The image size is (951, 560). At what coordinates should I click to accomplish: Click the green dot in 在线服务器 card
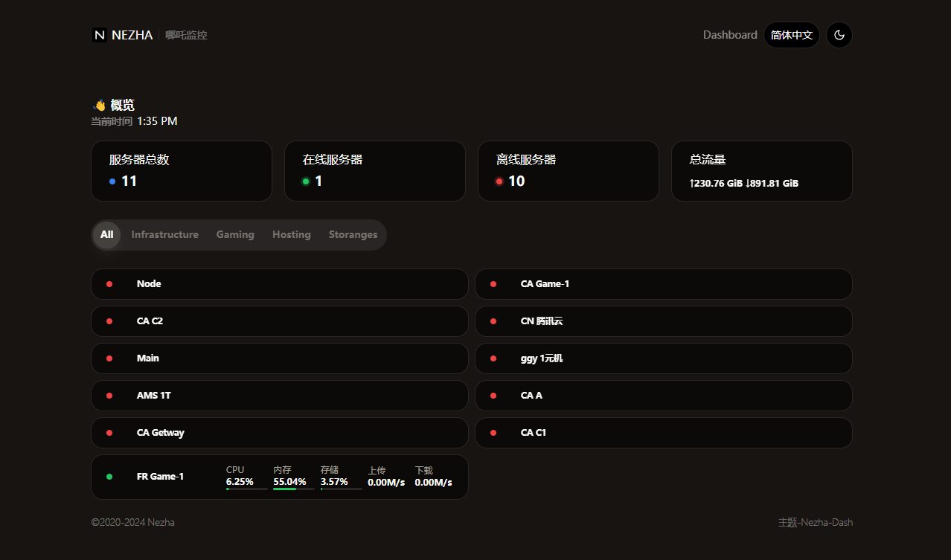306,181
